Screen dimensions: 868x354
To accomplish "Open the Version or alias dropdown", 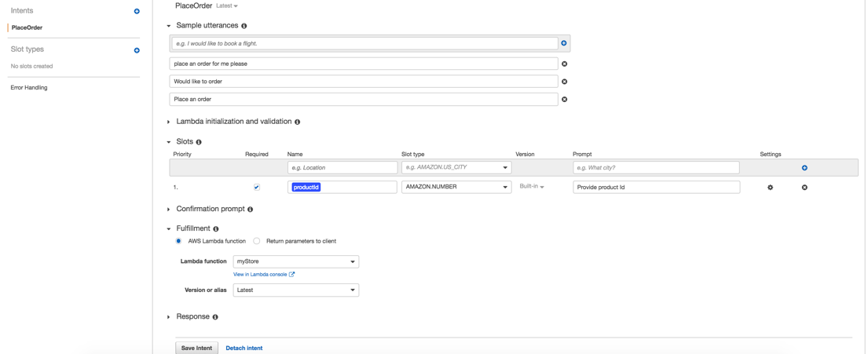I will click(295, 290).
